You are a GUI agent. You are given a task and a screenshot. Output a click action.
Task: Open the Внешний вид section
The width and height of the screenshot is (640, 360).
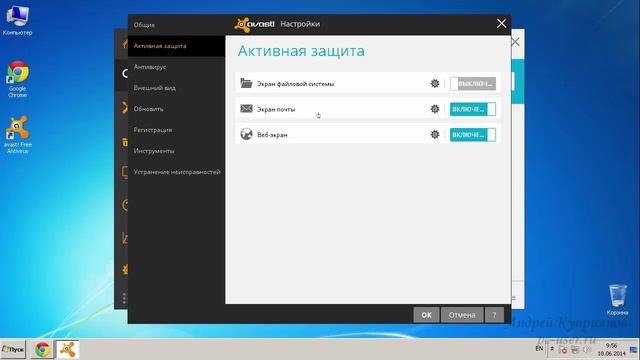[x=176, y=88]
